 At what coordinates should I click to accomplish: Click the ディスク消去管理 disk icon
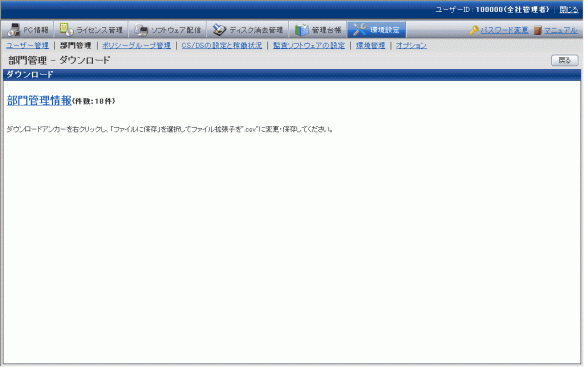tap(219, 30)
